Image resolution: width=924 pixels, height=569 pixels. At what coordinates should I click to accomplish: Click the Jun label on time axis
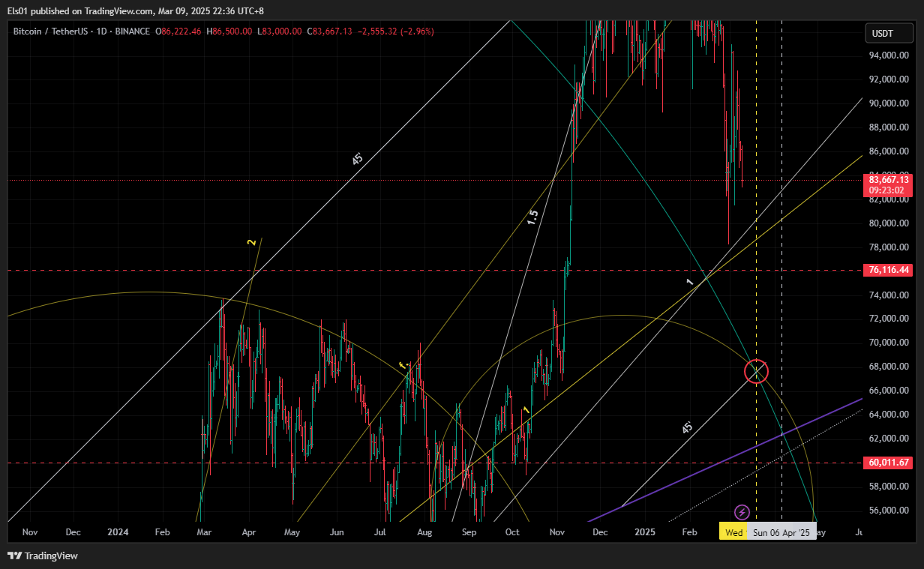coord(337,532)
